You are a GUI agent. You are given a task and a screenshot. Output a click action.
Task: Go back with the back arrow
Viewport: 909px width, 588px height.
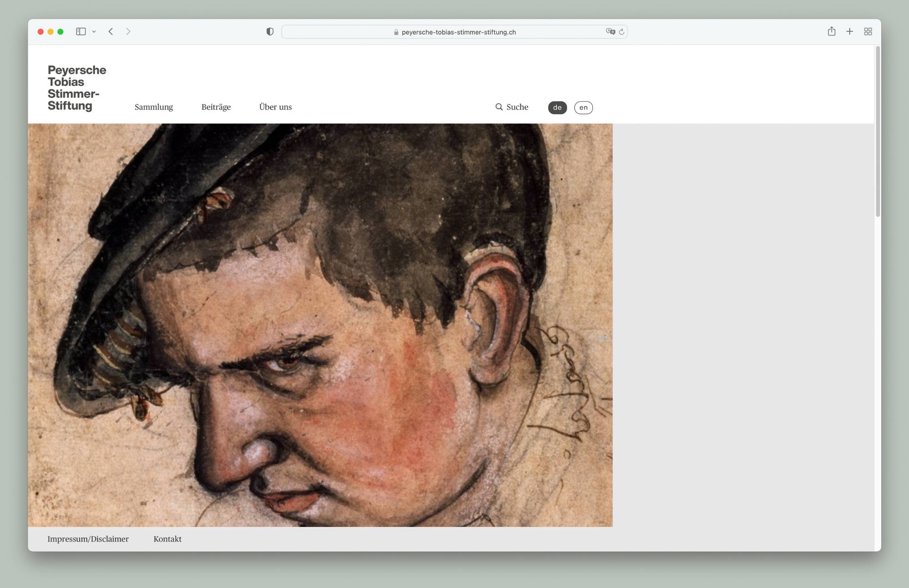pyautogui.click(x=110, y=31)
